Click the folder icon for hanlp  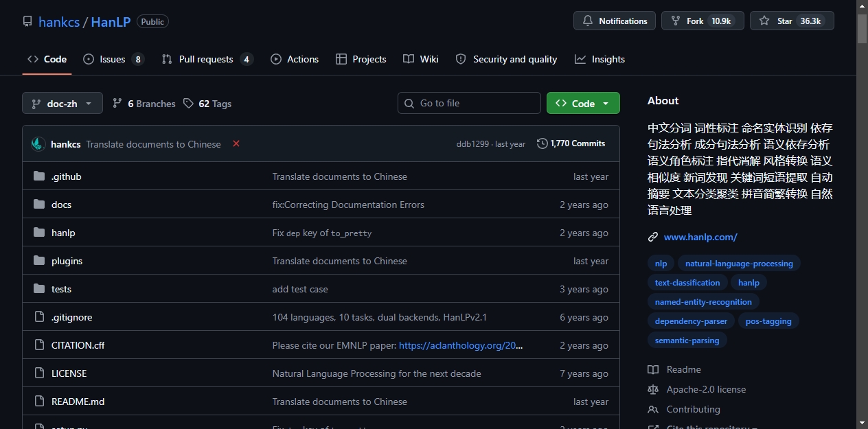point(39,233)
